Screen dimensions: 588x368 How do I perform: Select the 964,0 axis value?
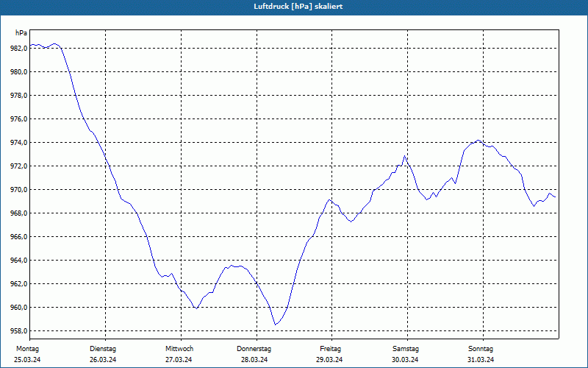[x=19, y=261]
